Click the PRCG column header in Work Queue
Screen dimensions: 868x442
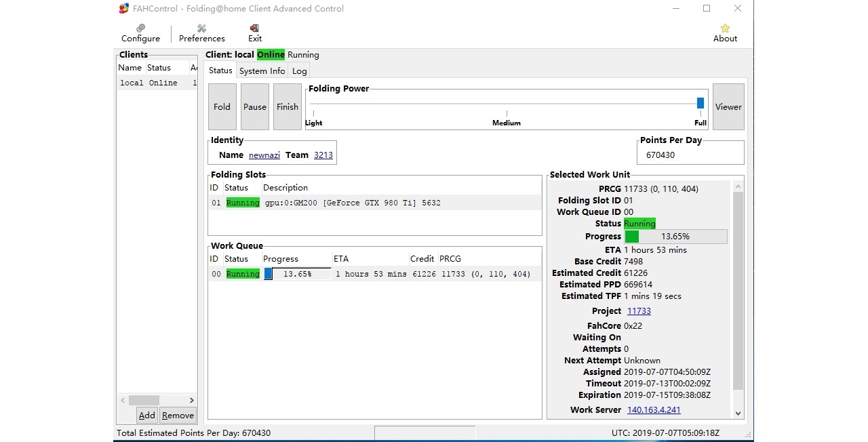coord(489,259)
